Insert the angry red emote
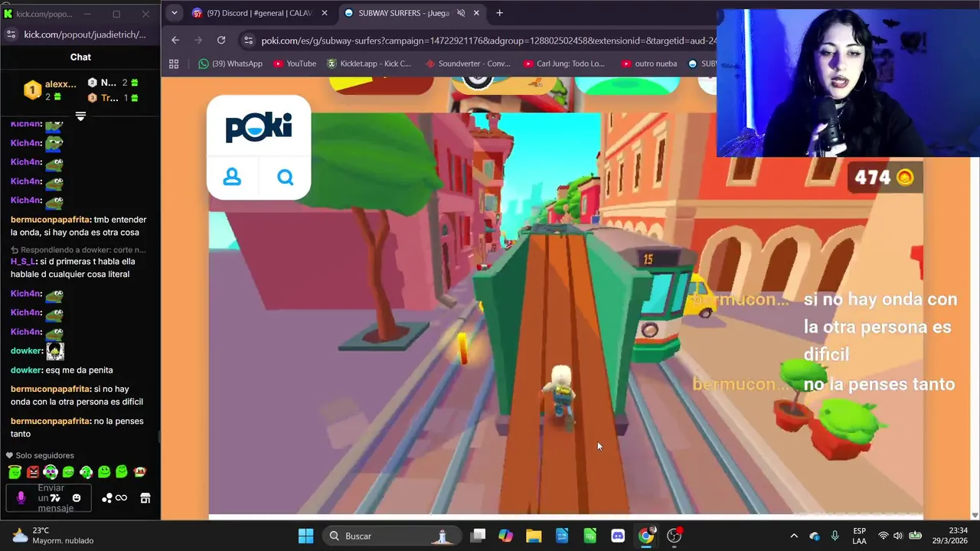This screenshot has height=551, width=980. [33, 472]
